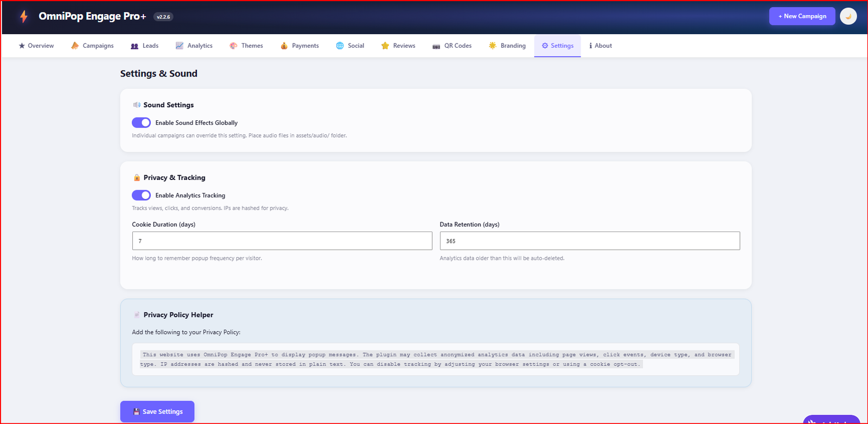
Task: Click the OmniPop Engage Pro+ title
Action: click(x=92, y=16)
